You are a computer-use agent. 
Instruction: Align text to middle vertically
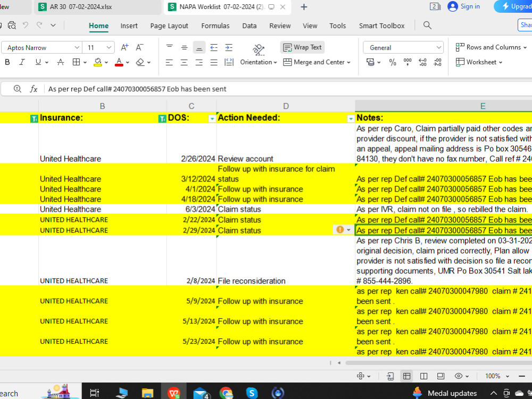pos(184,47)
